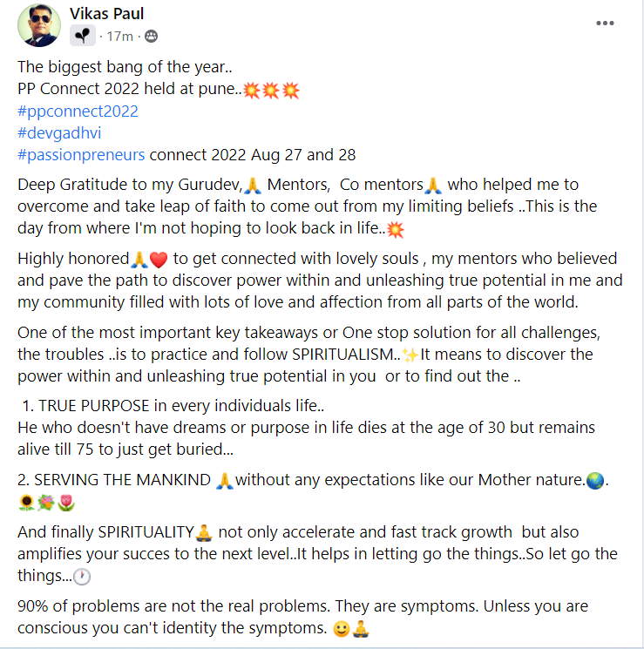644x649 pixels.
Task: Click the clock emoji after 'things...'
Action: pyautogui.click(x=83, y=577)
